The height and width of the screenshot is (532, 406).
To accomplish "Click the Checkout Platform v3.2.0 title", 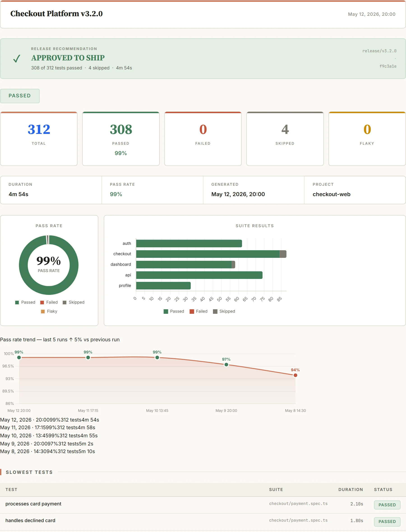I will point(57,14).
